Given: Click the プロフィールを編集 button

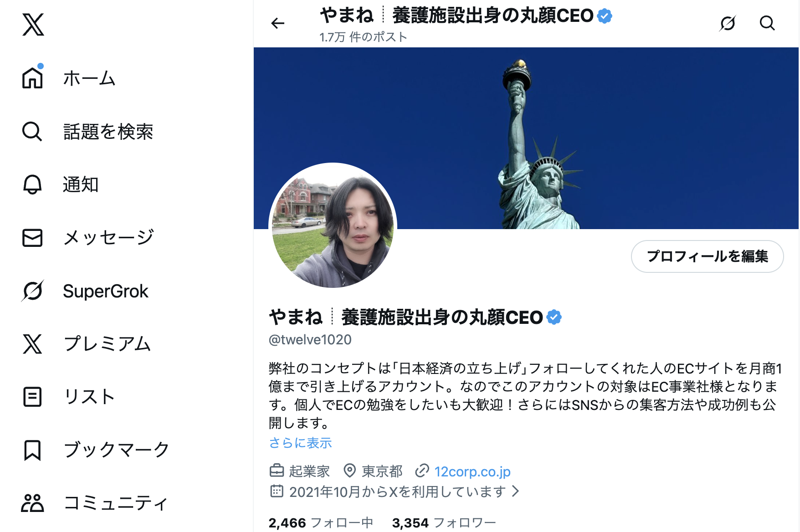Looking at the screenshot, I should 707,256.
